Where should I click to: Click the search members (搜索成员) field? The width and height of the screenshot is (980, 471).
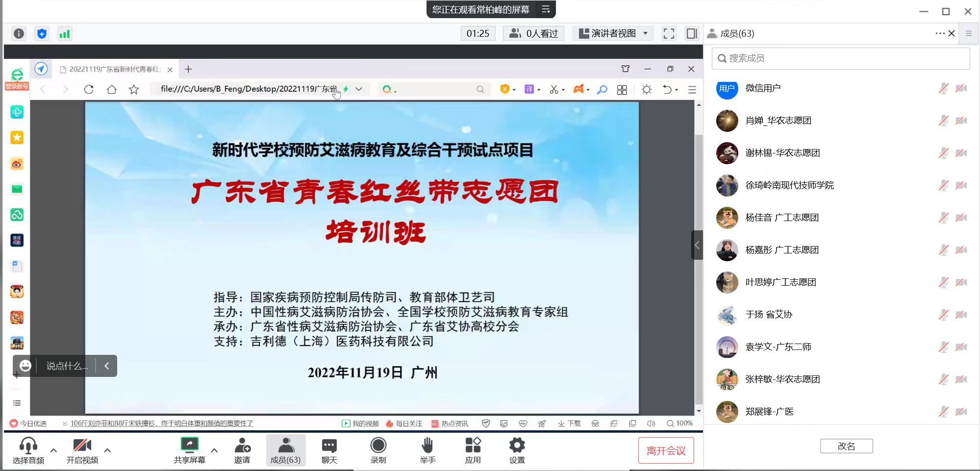coord(840,58)
